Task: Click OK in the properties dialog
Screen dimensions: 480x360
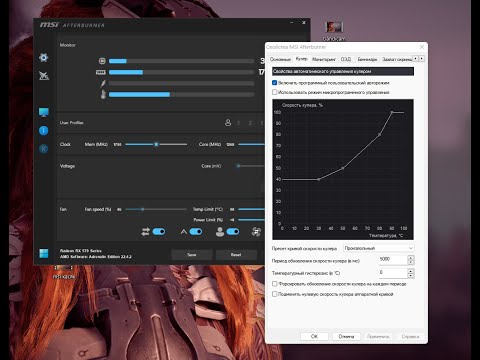Action: [x=314, y=336]
